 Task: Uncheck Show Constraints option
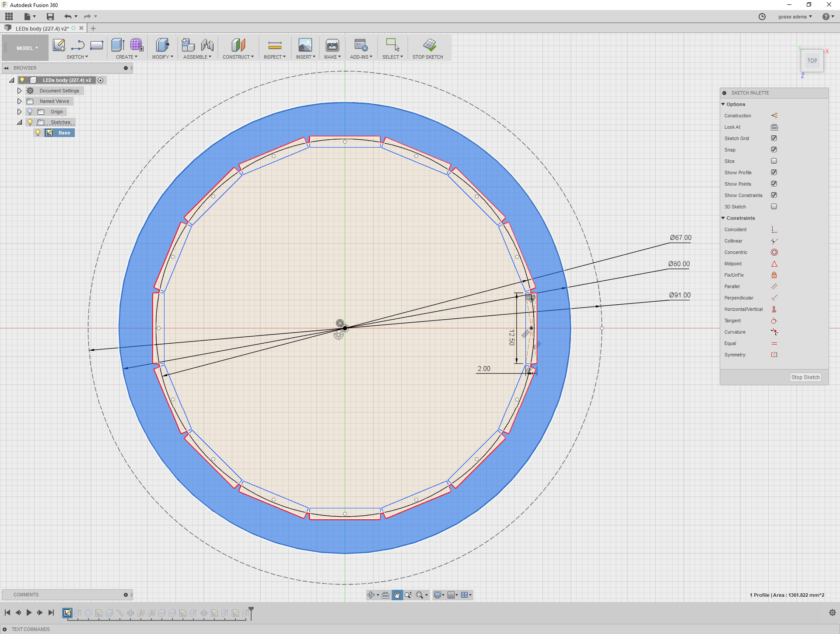[x=774, y=195]
